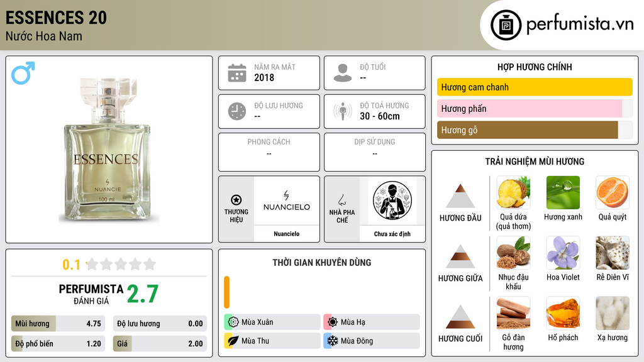The width and height of the screenshot is (644, 362).
Task: Click the 0.1 user rating number
Action: pos(72,265)
